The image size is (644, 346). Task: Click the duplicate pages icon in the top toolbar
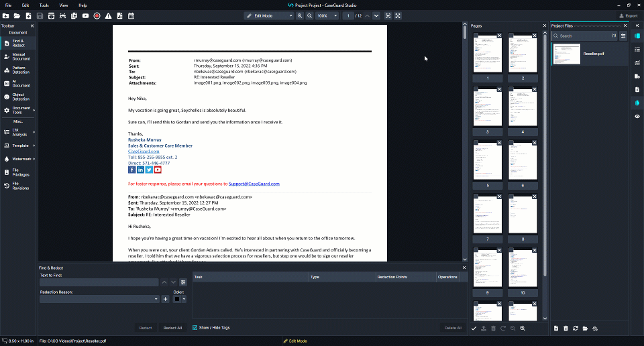tap(74, 16)
